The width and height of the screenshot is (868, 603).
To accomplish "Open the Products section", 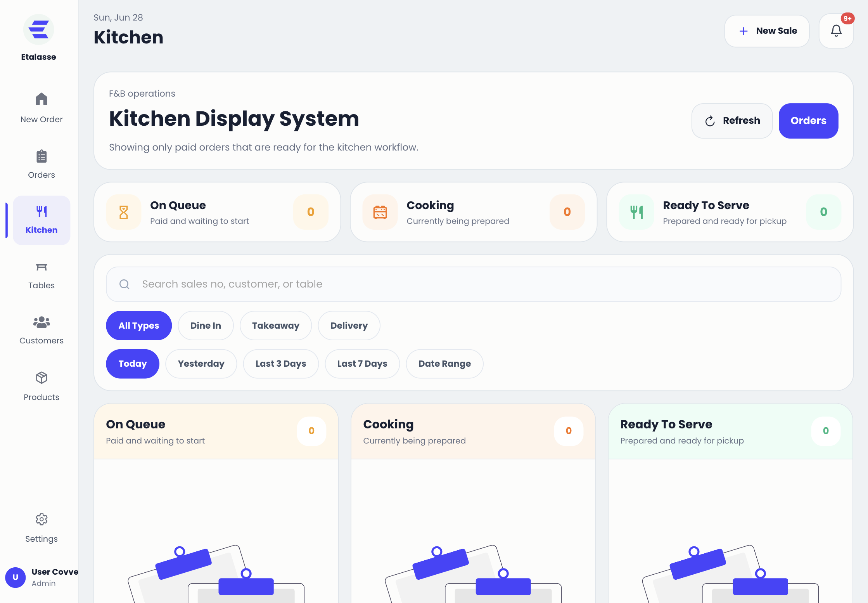I will pos(41,386).
